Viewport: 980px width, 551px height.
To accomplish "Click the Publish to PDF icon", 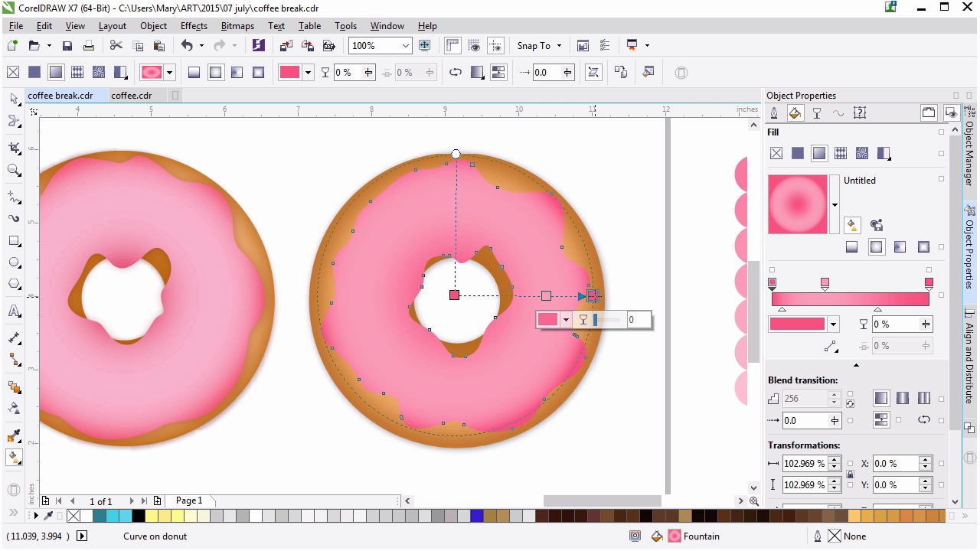I will pyautogui.click(x=329, y=46).
